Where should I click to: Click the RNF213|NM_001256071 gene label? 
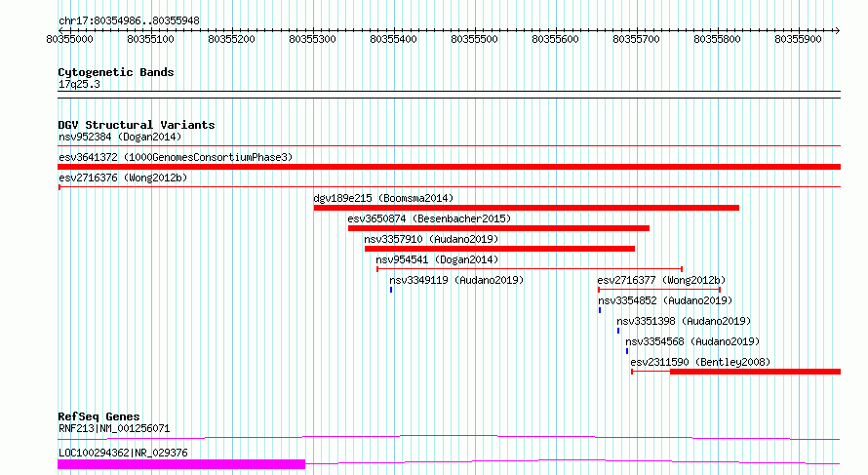click(x=114, y=428)
